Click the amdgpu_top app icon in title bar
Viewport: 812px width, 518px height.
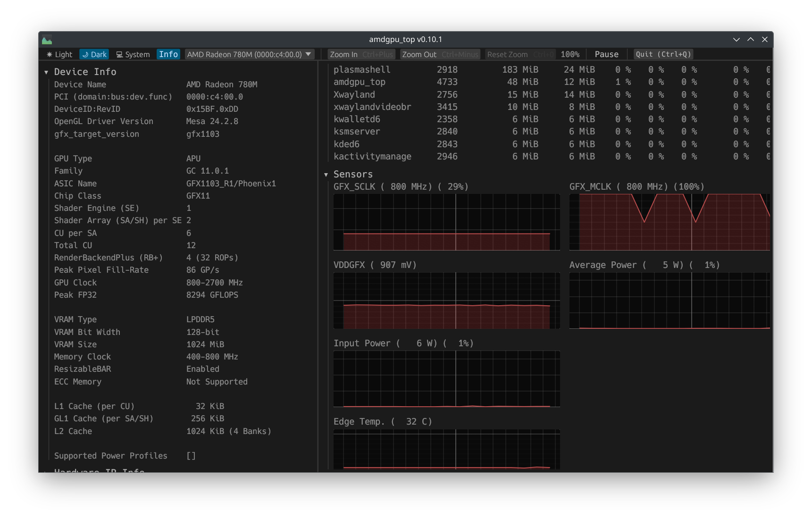[47, 40]
